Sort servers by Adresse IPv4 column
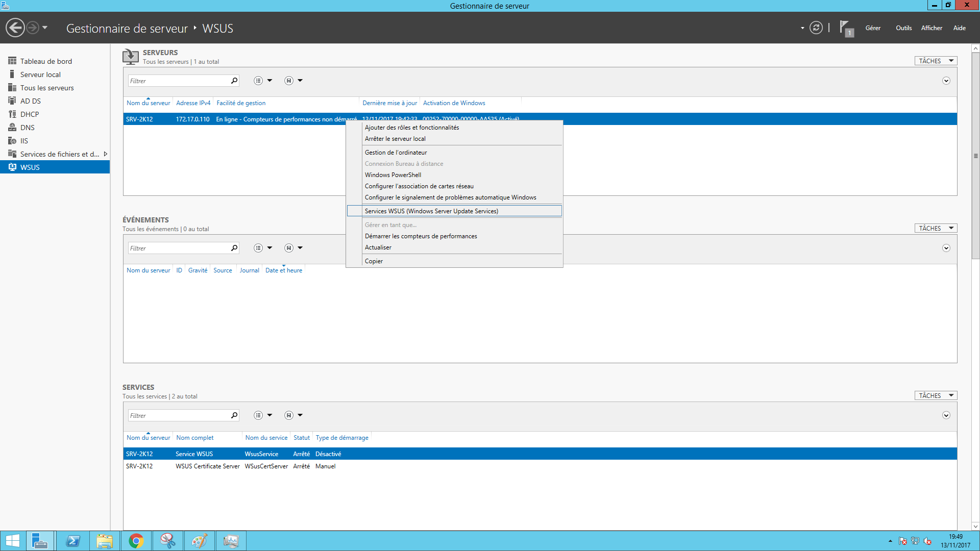The height and width of the screenshot is (551, 980). click(193, 103)
